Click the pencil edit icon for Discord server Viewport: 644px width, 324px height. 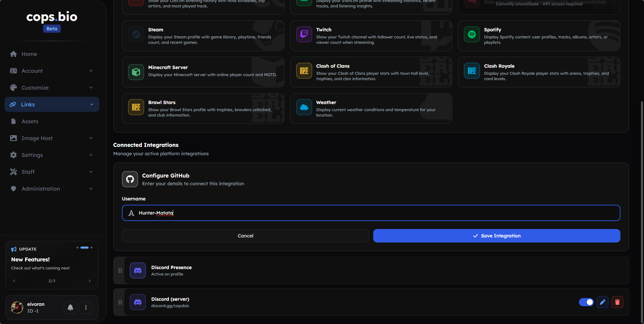point(602,302)
